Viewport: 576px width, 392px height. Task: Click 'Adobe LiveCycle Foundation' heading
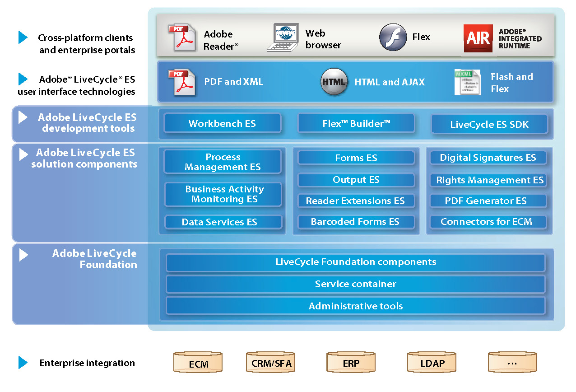(94, 259)
